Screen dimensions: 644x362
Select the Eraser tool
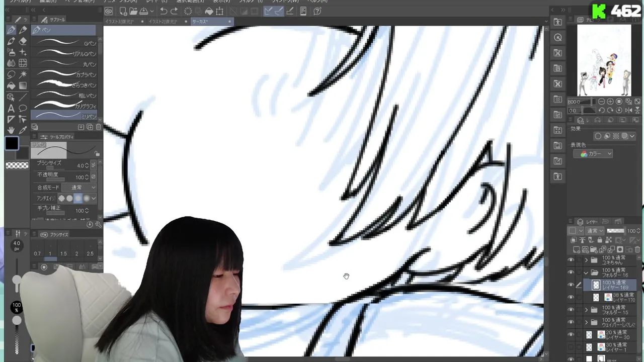click(23, 41)
